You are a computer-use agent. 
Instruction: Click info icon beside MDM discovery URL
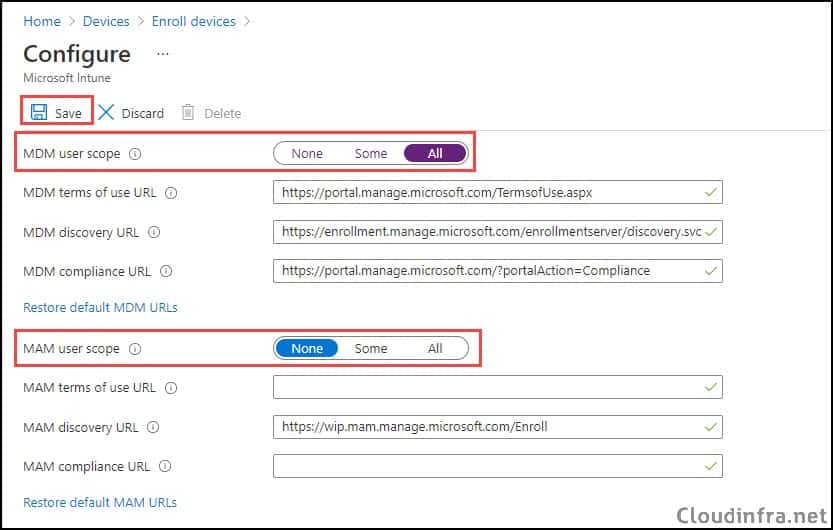pyautogui.click(x=154, y=232)
